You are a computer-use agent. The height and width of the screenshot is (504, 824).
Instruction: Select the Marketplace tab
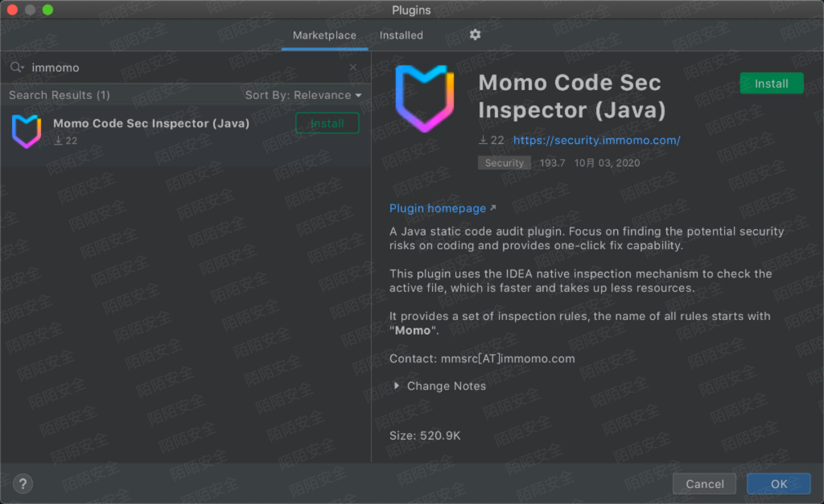coord(324,35)
